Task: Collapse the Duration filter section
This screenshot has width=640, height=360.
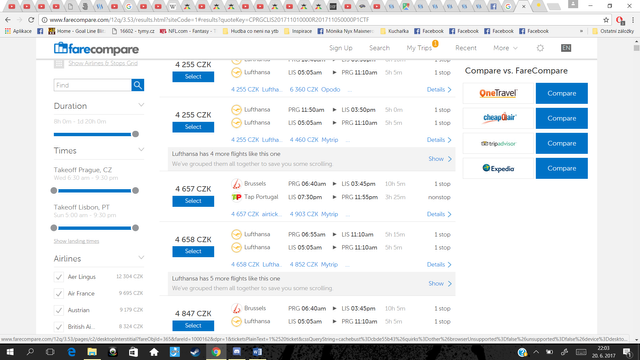Action: (x=141, y=105)
